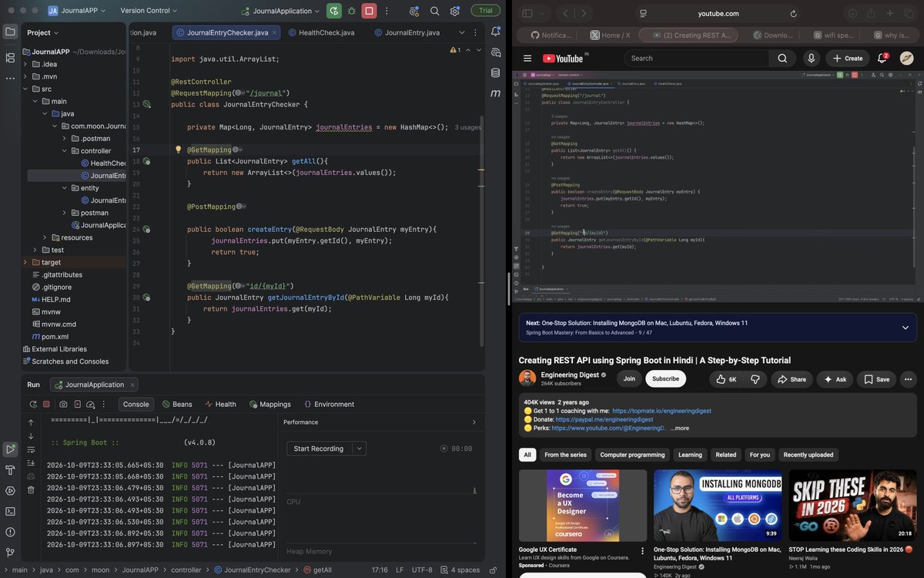Switch to the HealthCheck.java editor tab
Viewport: 924px width, 578px height.
(321, 32)
